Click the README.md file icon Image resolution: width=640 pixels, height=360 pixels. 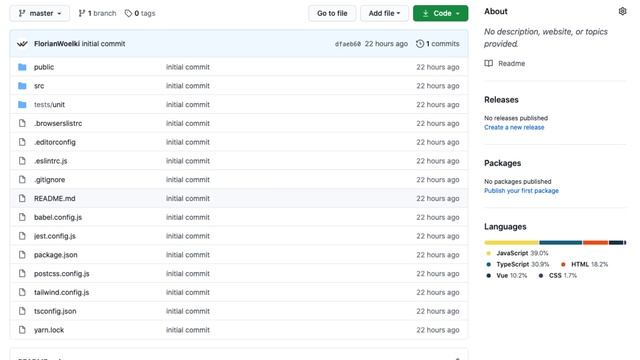click(x=22, y=198)
